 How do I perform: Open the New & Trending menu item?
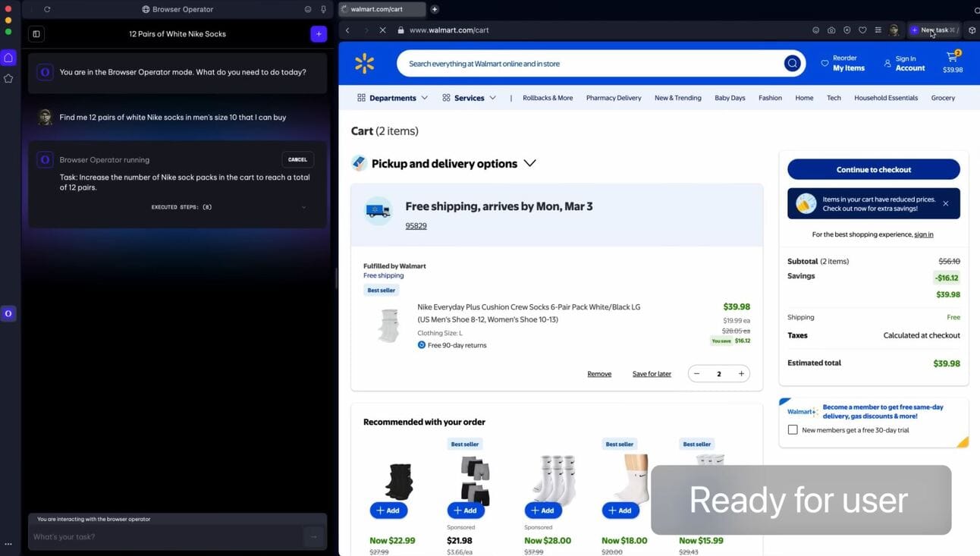tap(678, 98)
